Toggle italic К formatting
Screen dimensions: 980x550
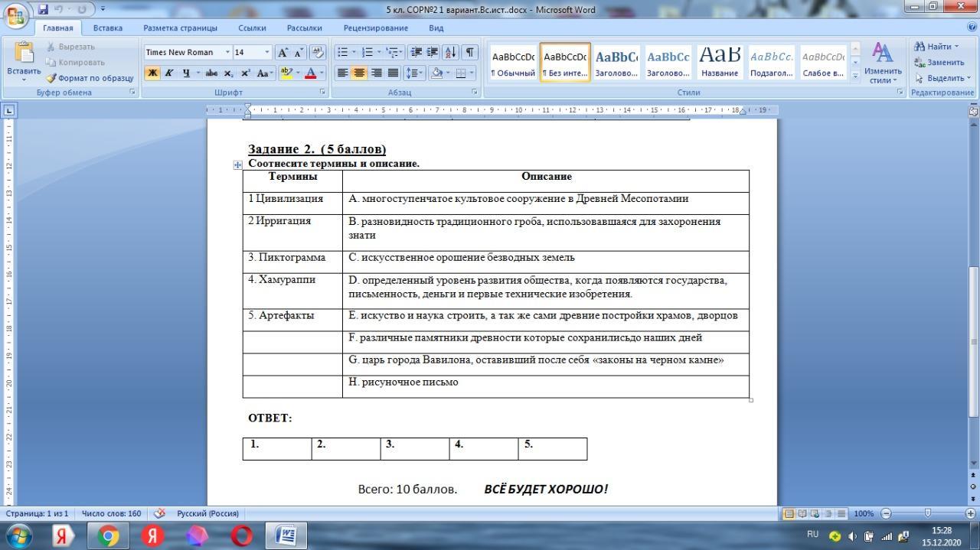(168, 73)
